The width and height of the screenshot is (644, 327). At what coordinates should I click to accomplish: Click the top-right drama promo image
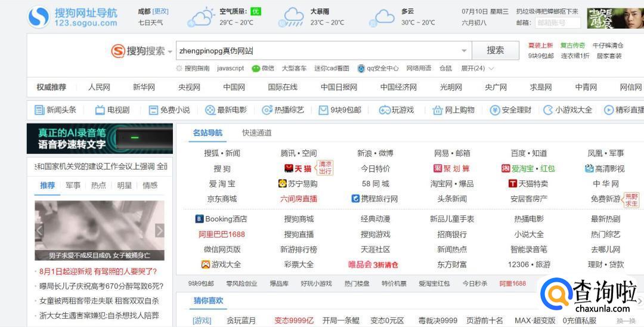[615, 18]
